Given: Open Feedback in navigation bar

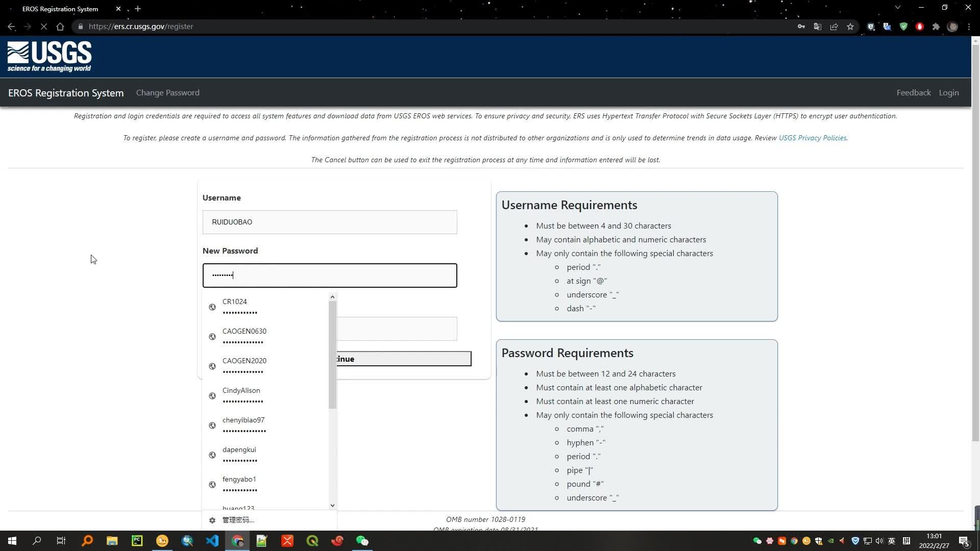Looking at the screenshot, I should click(x=913, y=93).
